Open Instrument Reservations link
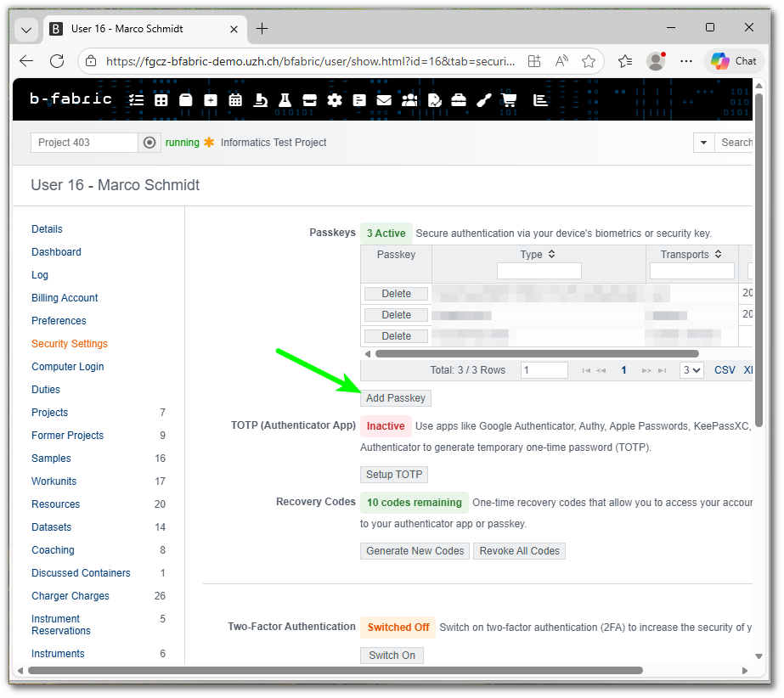This screenshot has height=698, width=784. tap(61, 625)
